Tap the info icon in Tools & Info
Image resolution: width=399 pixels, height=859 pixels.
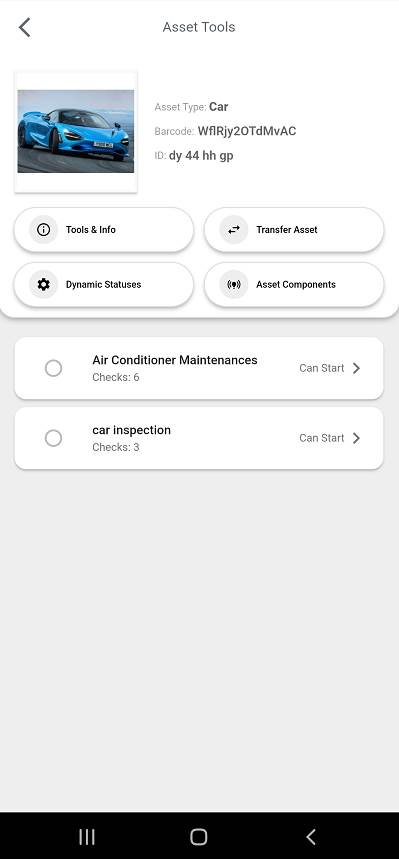point(43,230)
